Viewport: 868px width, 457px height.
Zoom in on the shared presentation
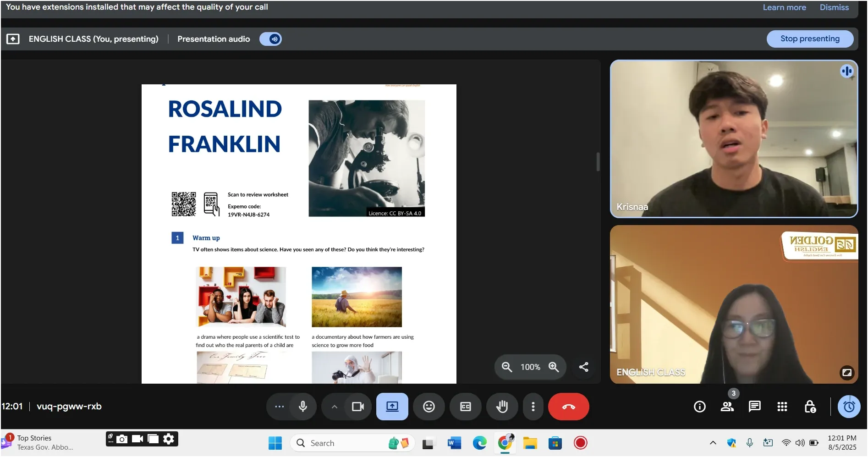coord(553,367)
